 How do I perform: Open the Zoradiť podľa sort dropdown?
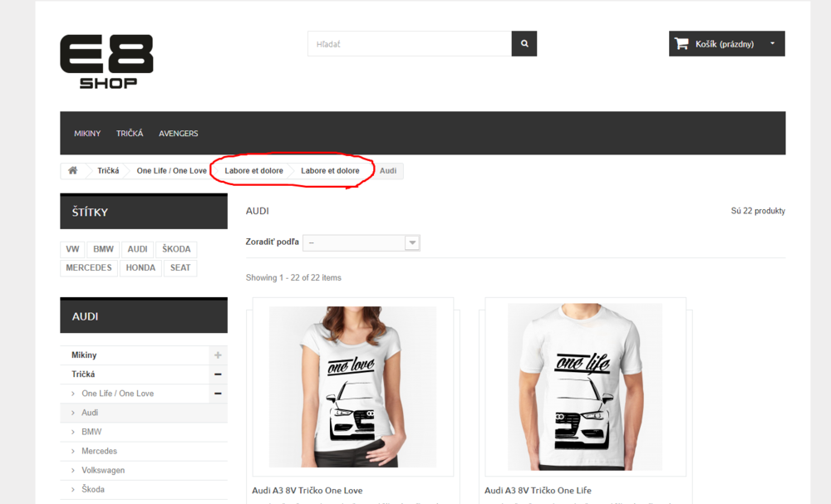coord(361,242)
